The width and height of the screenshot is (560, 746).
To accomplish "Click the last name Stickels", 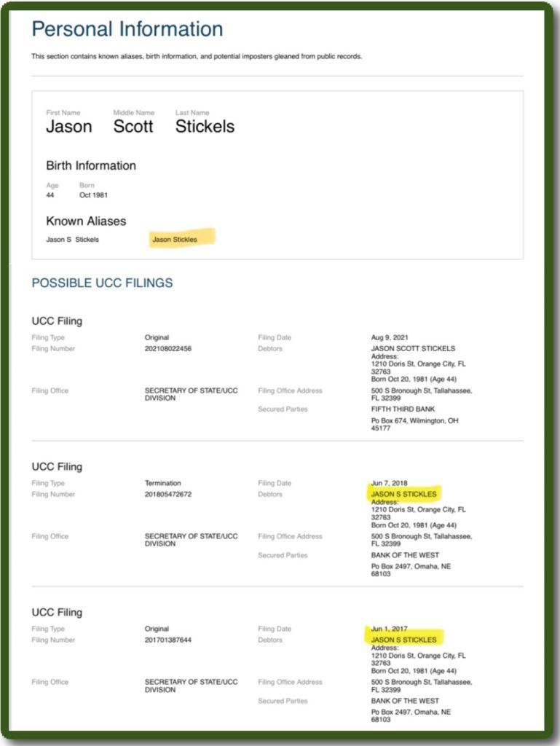I will tap(205, 126).
